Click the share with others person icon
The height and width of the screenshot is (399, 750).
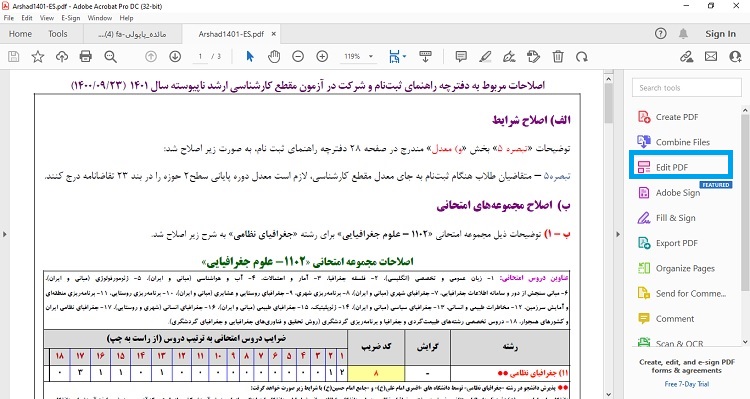click(x=735, y=56)
